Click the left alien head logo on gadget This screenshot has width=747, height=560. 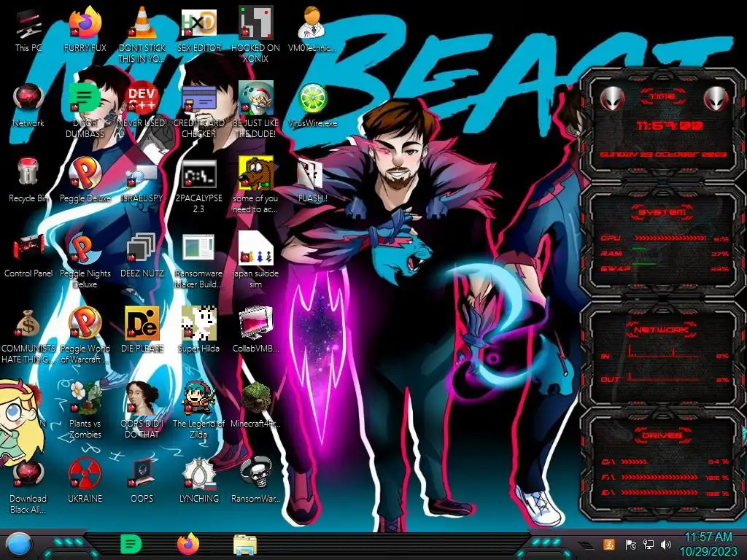612,98
